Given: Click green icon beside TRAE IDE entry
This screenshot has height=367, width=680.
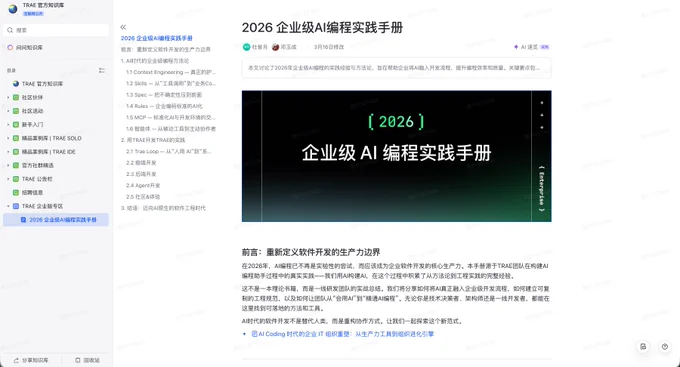Looking at the screenshot, I should (16, 152).
